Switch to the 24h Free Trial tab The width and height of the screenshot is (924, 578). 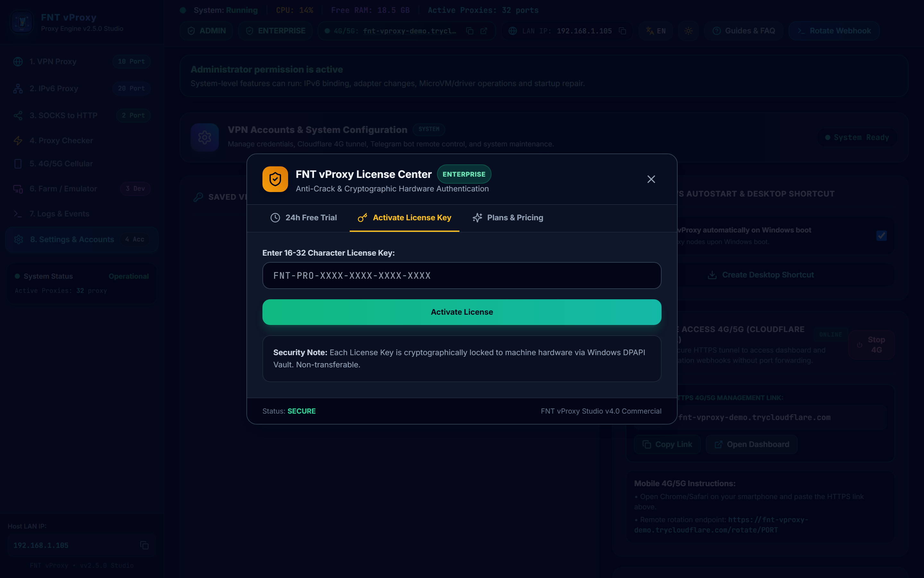coord(304,218)
